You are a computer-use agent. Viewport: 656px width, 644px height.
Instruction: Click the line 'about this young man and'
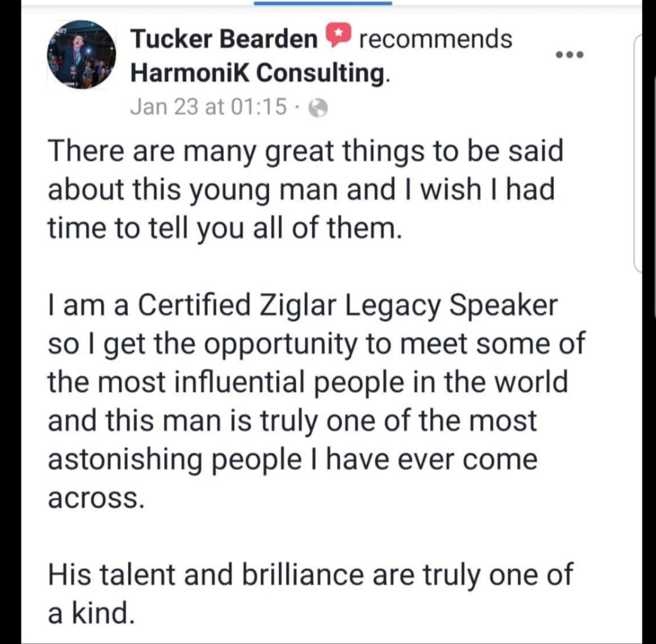pos(301,190)
